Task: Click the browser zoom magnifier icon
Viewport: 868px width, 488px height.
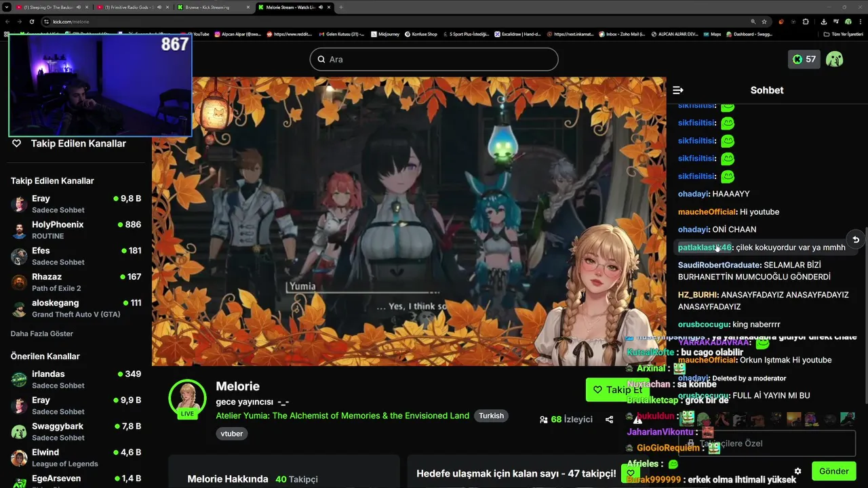Action: [x=753, y=21]
